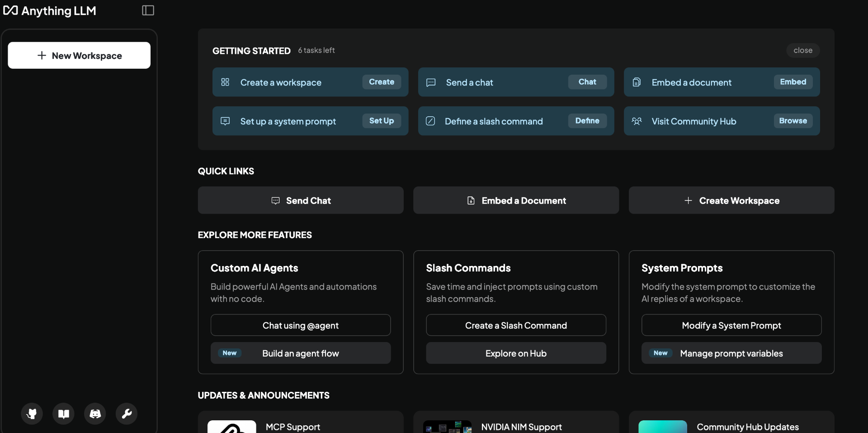The height and width of the screenshot is (433, 868).
Task: Close the Getting Started panel
Action: tap(803, 50)
